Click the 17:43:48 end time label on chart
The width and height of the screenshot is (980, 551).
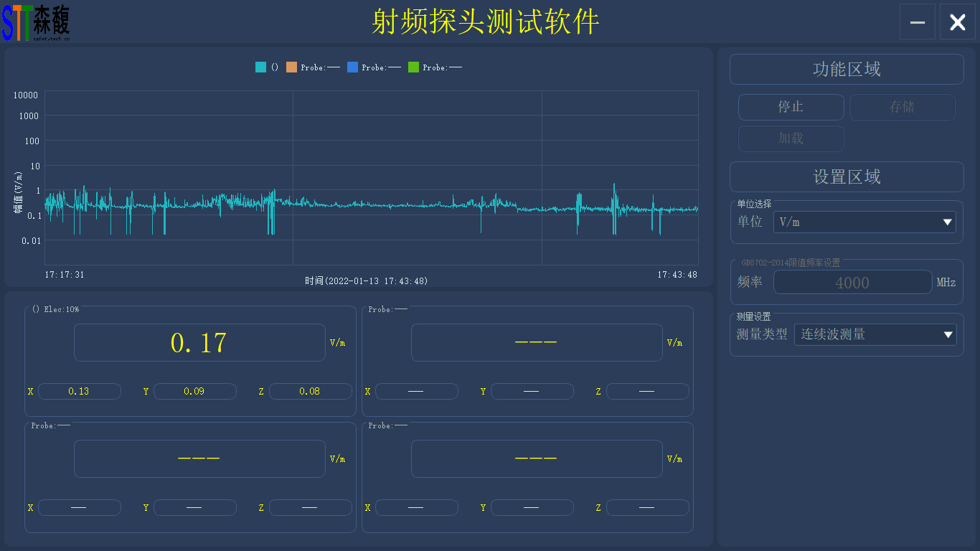tap(677, 275)
